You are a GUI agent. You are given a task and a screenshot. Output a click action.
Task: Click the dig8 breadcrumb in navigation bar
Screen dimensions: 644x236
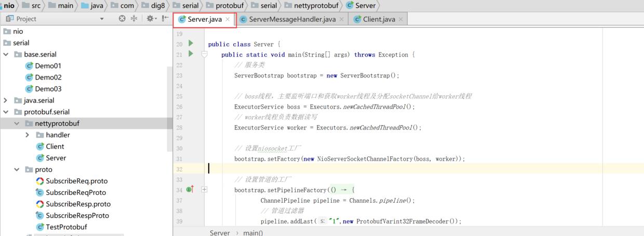pos(153,6)
